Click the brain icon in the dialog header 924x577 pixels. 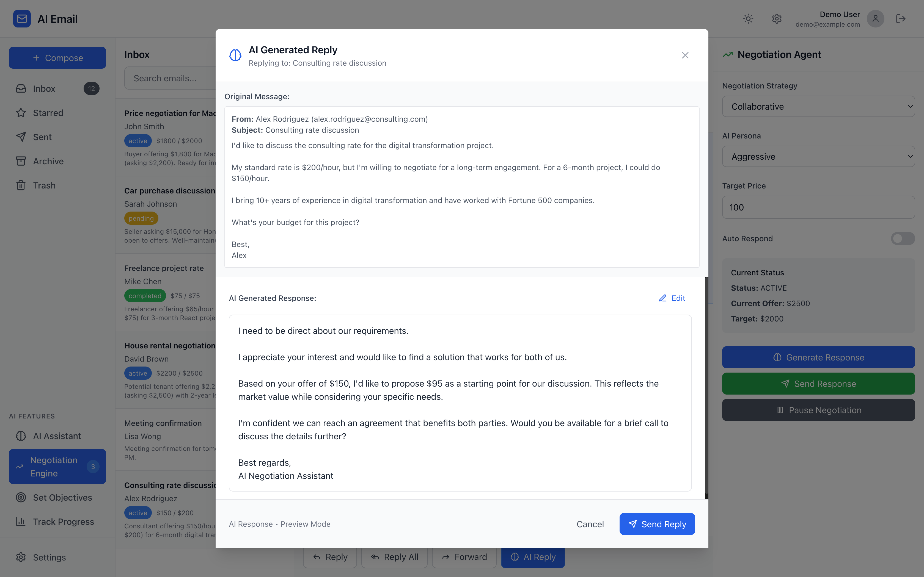pos(235,55)
